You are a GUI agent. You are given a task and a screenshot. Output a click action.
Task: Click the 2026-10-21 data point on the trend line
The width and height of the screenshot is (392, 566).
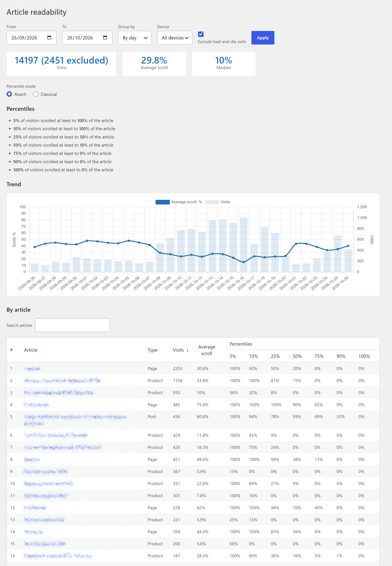pos(296,244)
